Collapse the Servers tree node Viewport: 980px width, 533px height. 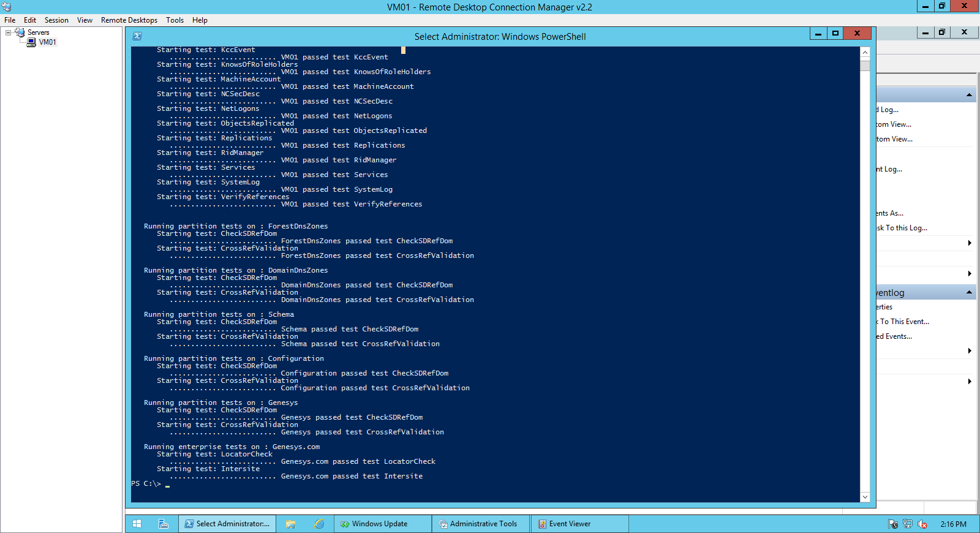point(8,32)
